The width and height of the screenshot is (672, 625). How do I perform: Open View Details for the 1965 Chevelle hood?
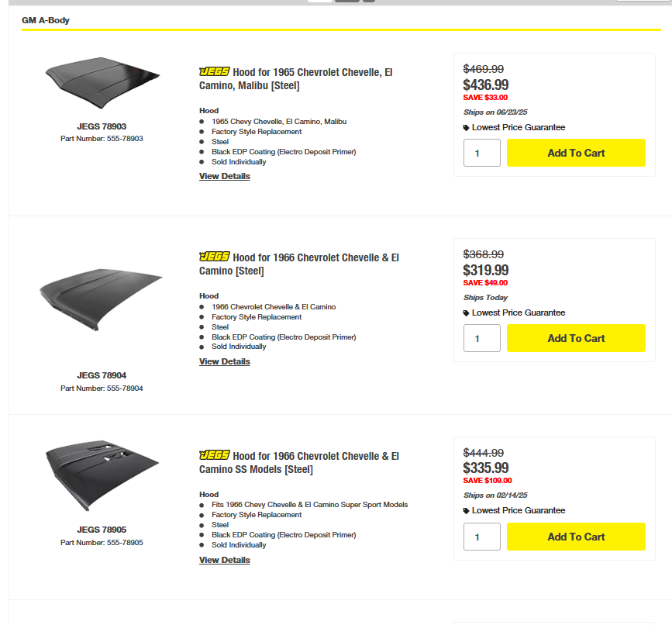click(224, 176)
